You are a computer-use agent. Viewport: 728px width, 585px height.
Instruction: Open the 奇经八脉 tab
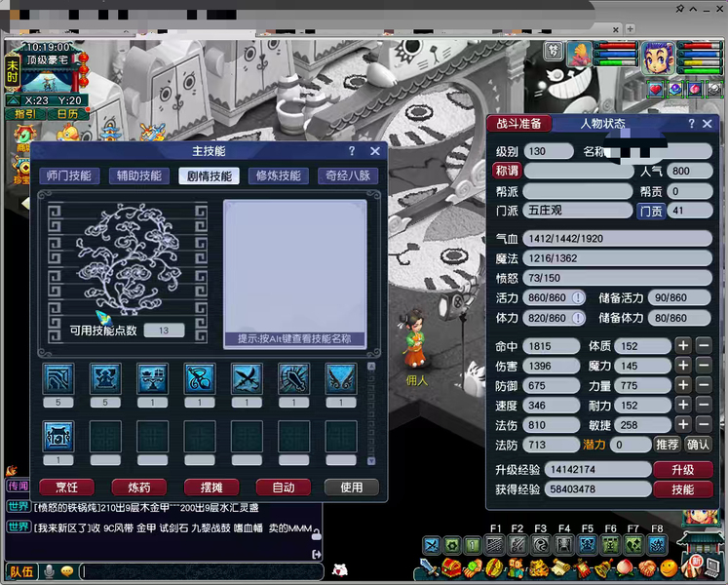coord(348,175)
